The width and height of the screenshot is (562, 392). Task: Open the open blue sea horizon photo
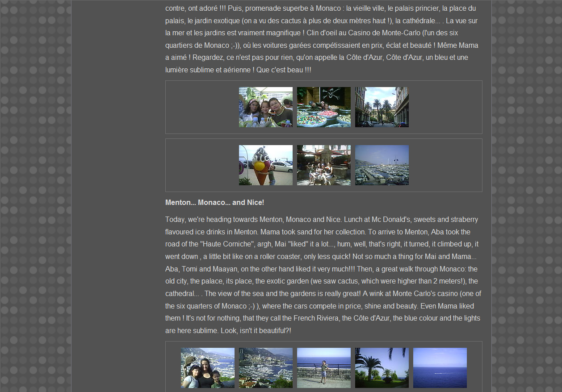[440, 368]
